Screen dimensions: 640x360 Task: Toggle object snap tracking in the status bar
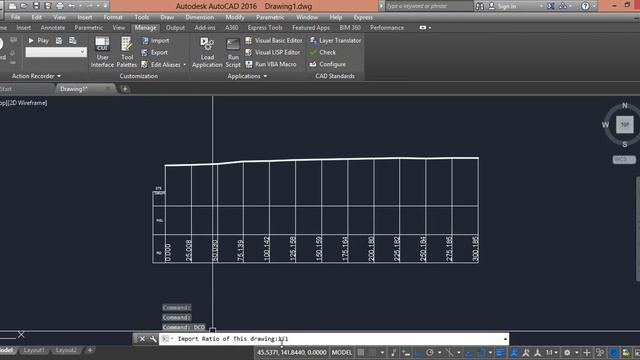tap(469, 352)
